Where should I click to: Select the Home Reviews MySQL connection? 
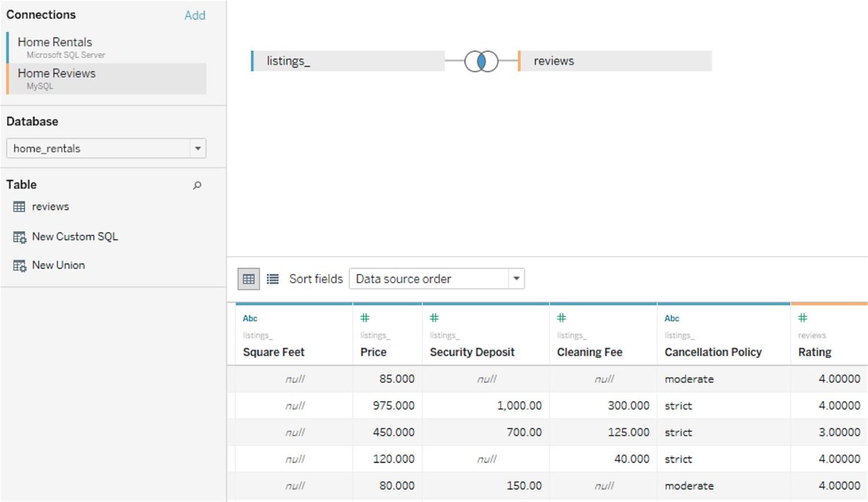click(106, 78)
